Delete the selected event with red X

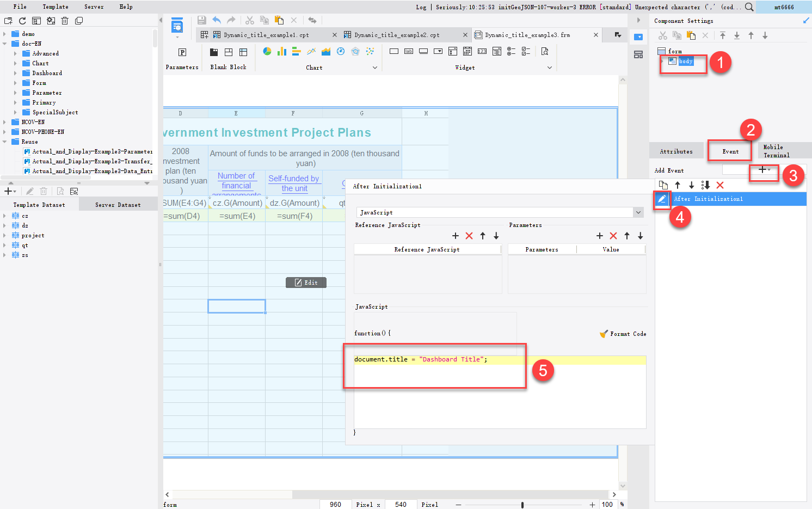pyautogui.click(x=720, y=185)
